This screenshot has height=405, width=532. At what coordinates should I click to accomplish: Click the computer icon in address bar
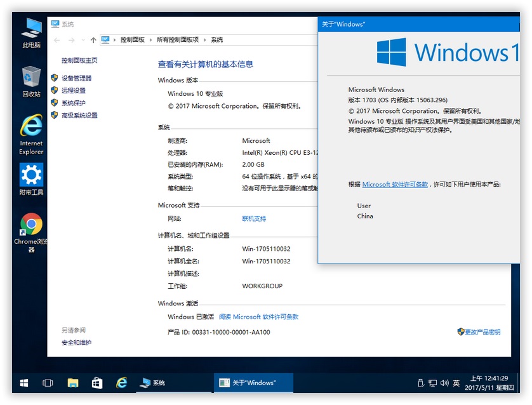105,40
